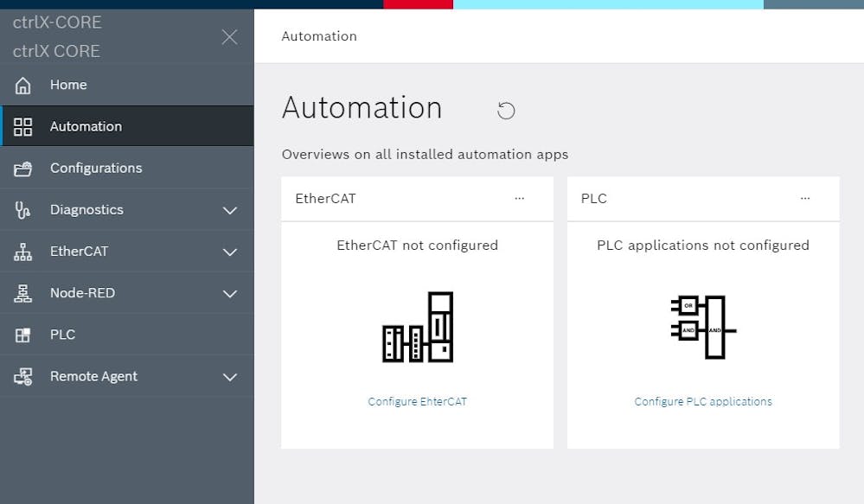Click the Automation breadcrumb
The height and width of the screenshot is (504, 864).
pyautogui.click(x=319, y=36)
